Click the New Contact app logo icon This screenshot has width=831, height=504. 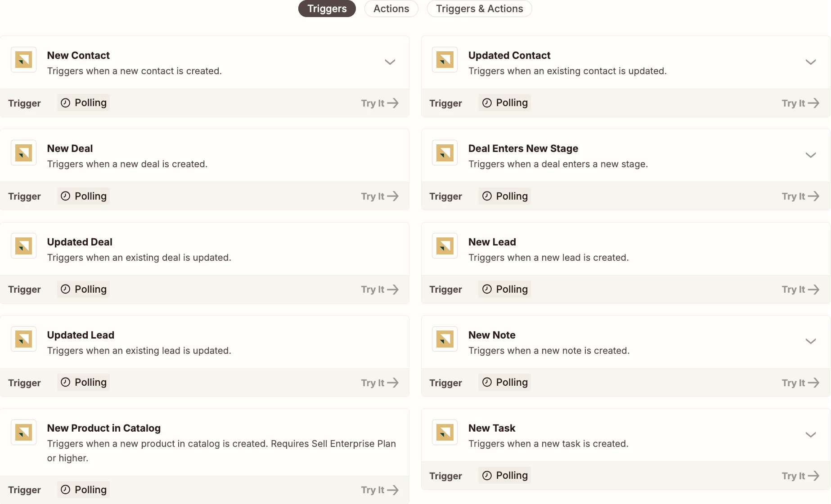coord(23,59)
